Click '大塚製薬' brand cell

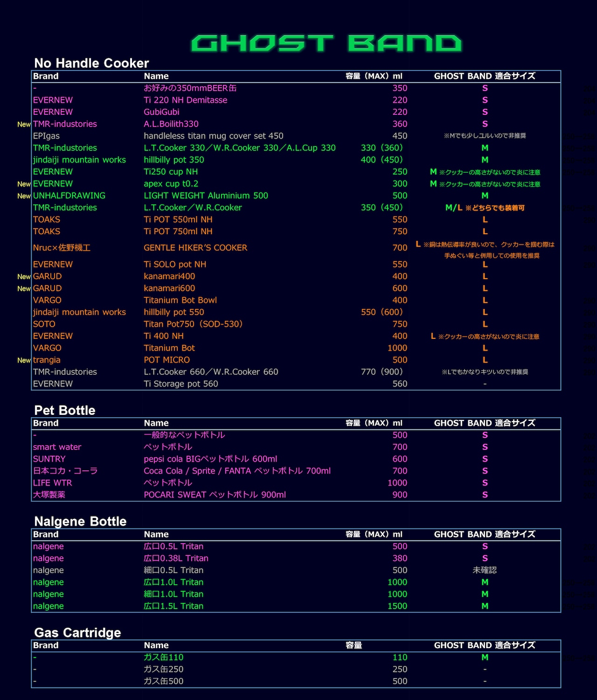point(49,495)
